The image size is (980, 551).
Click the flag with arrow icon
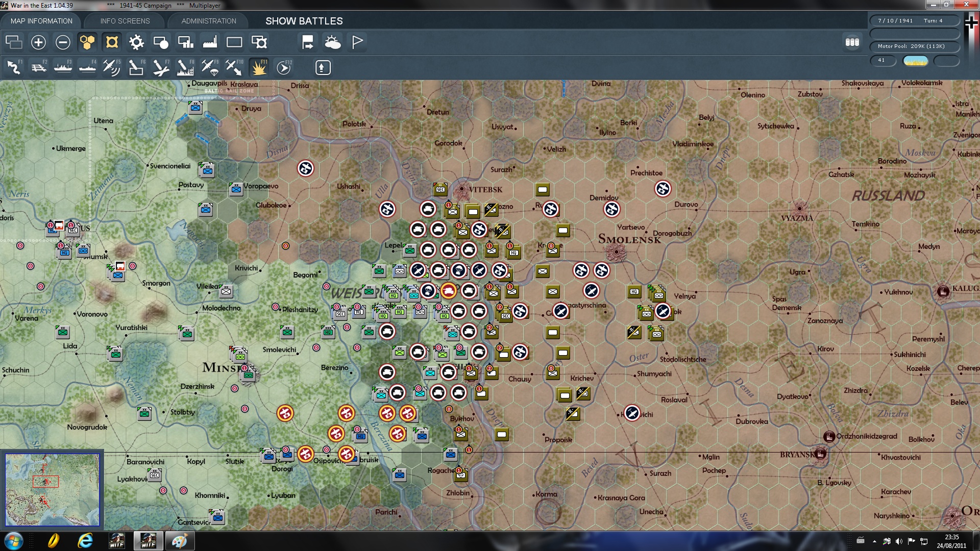(x=308, y=42)
